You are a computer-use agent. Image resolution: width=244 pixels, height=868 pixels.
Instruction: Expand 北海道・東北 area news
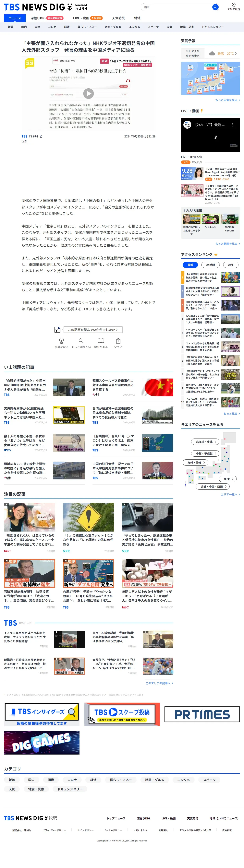click(206, 442)
